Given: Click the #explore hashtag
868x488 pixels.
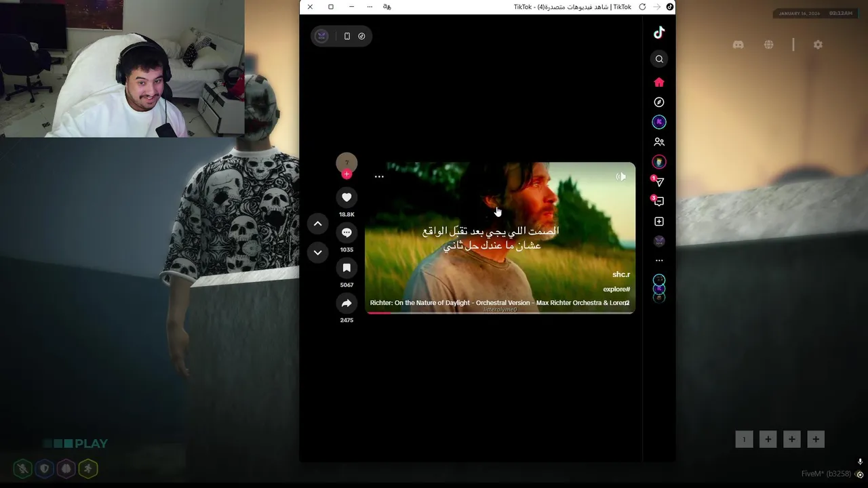Looking at the screenshot, I should [x=616, y=289].
